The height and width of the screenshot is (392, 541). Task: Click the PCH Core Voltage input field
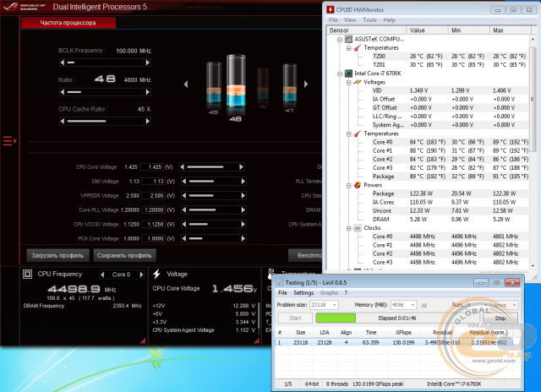pyautogui.click(x=154, y=238)
